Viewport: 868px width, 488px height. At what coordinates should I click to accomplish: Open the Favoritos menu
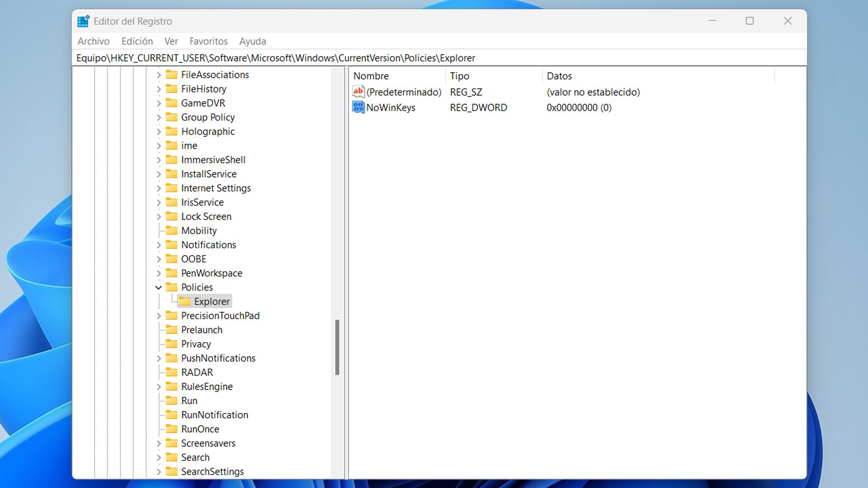pyautogui.click(x=208, y=41)
